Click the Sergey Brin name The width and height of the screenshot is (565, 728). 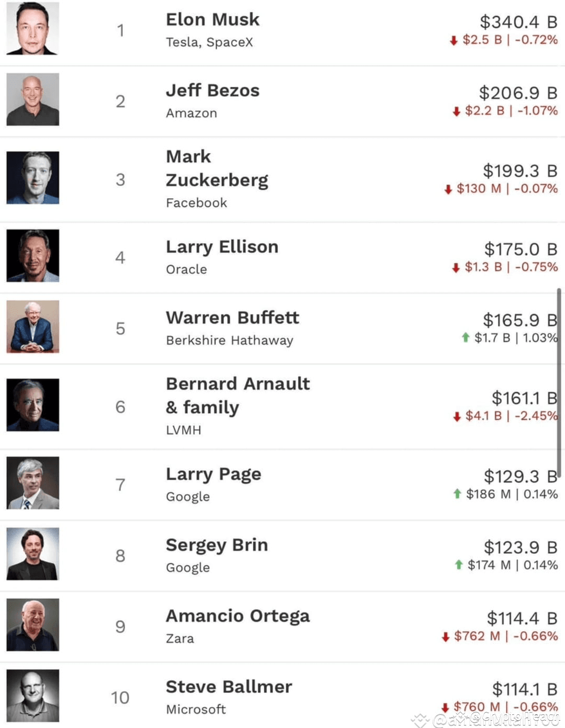[217, 545]
